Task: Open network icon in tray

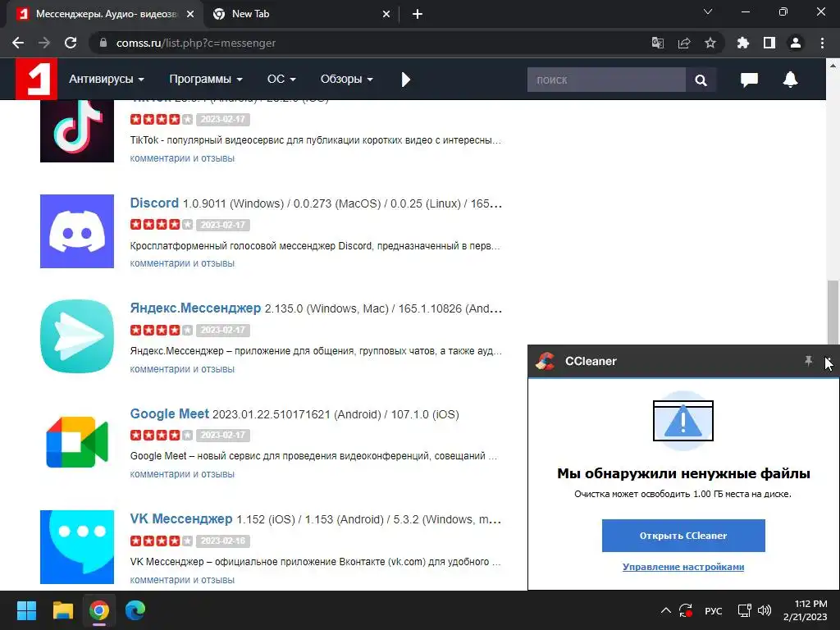Action: [744, 610]
